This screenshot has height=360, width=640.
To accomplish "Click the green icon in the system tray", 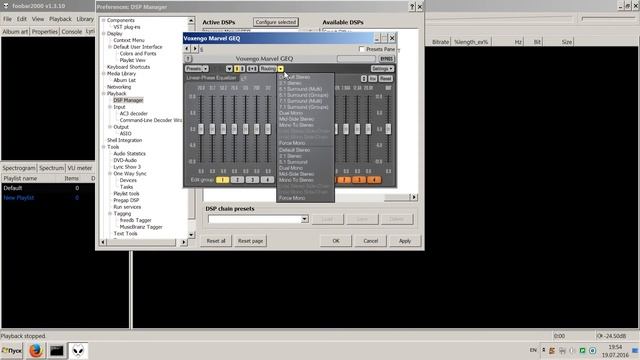I will pos(582,351).
